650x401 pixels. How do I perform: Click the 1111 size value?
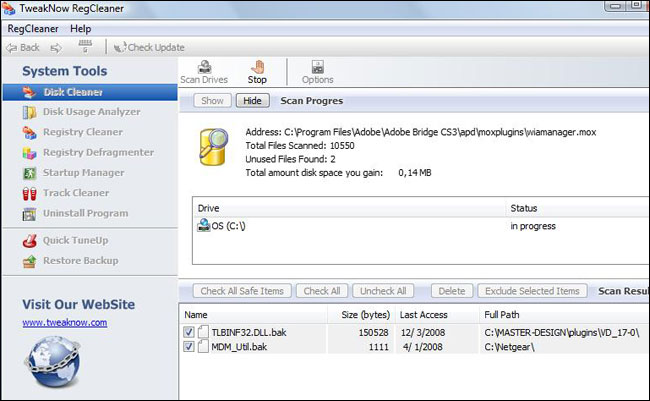(x=378, y=347)
